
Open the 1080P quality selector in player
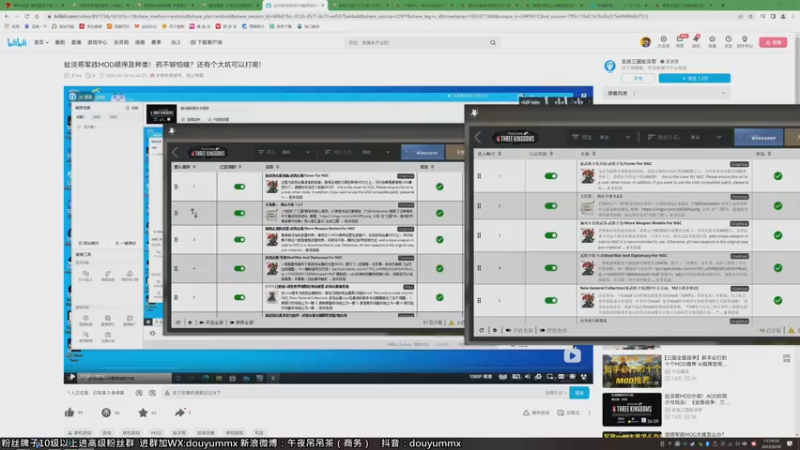click(x=480, y=377)
